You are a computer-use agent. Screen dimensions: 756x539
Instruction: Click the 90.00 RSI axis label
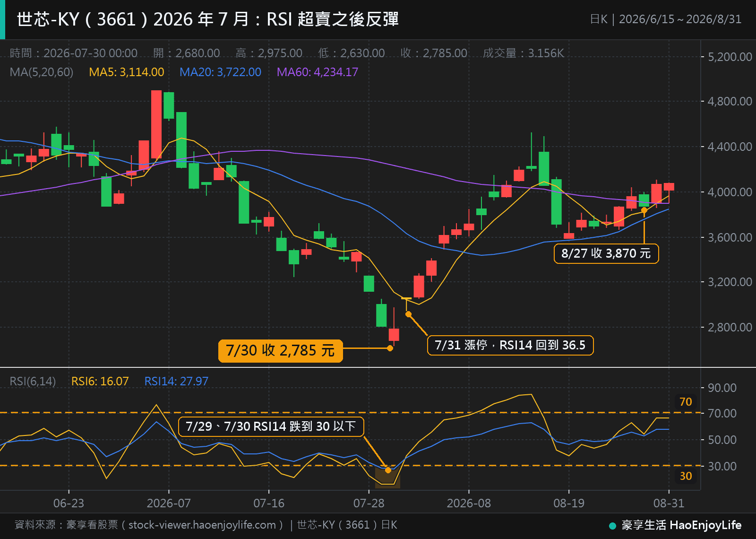tap(722, 388)
